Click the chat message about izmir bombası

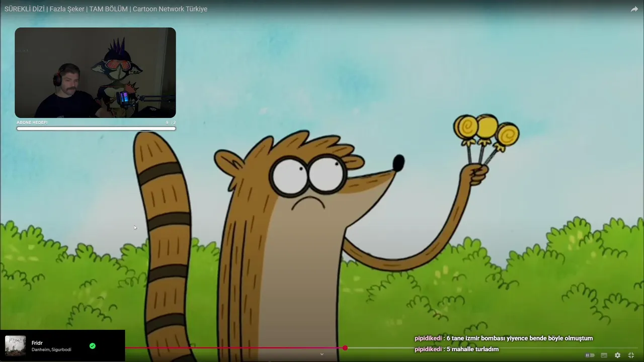[x=504, y=338]
